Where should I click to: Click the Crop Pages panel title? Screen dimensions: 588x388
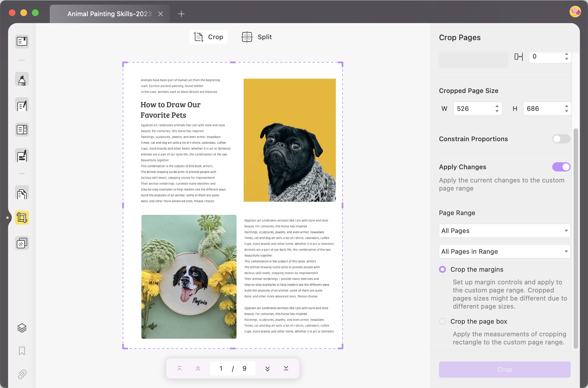[x=459, y=38]
